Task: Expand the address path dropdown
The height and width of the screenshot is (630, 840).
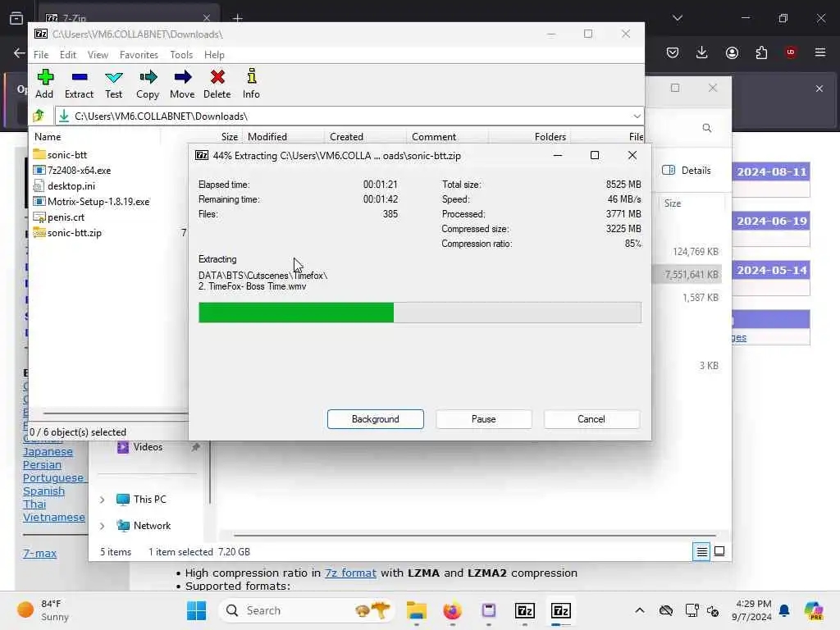Action: (x=637, y=116)
